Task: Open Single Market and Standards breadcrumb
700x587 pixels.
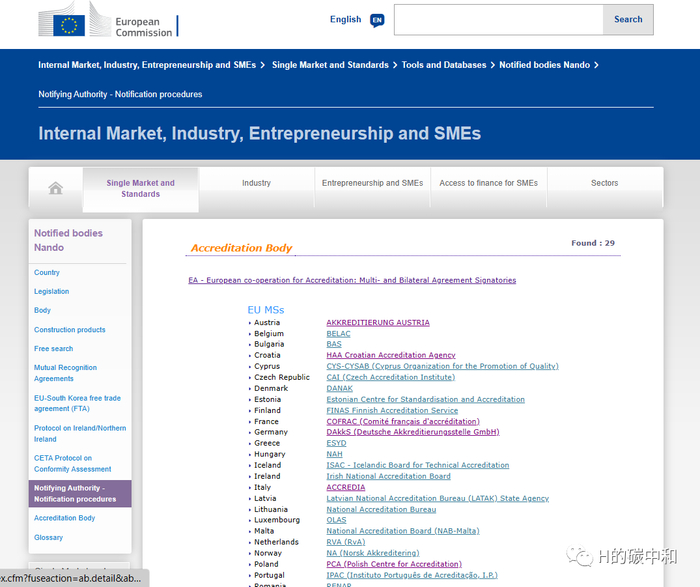Action: click(x=330, y=65)
